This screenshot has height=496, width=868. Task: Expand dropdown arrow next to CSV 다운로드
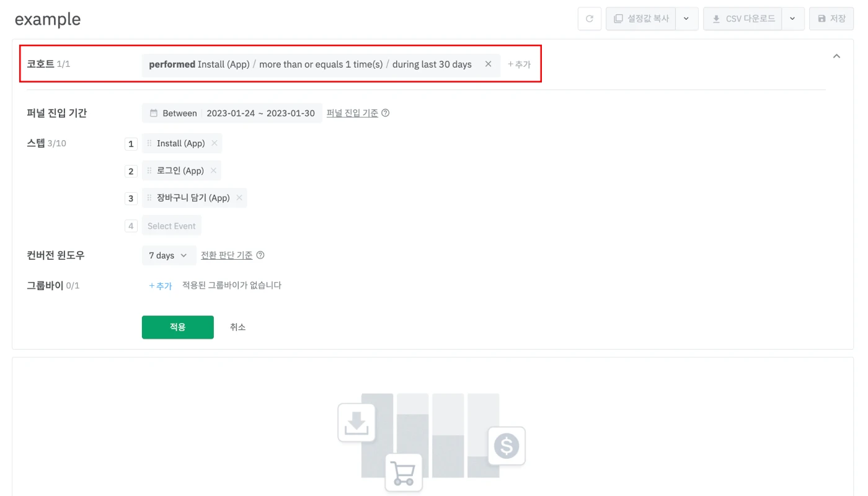[x=793, y=19]
